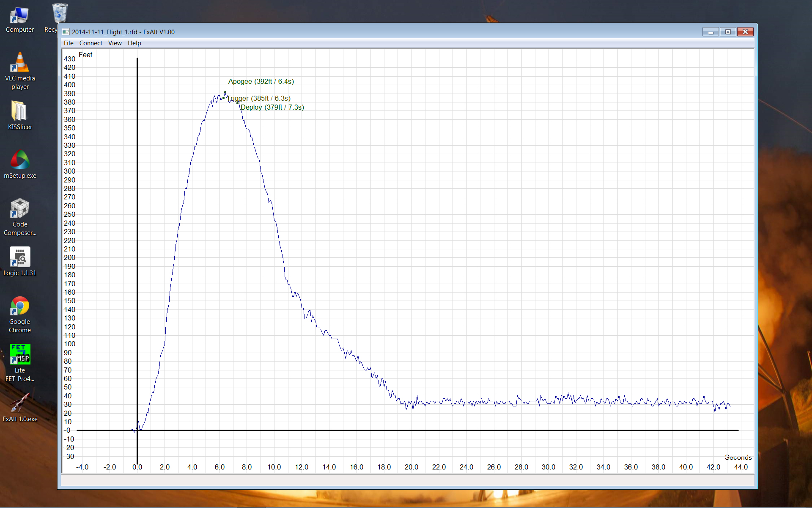This screenshot has height=508, width=812.
Task: Close the ExAlt window
Action: (745, 32)
